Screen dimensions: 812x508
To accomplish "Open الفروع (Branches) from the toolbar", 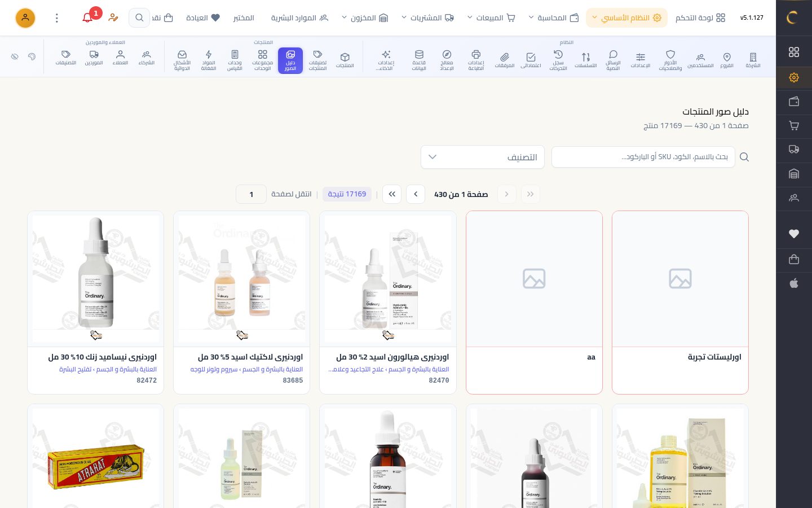I will [x=727, y=60].
